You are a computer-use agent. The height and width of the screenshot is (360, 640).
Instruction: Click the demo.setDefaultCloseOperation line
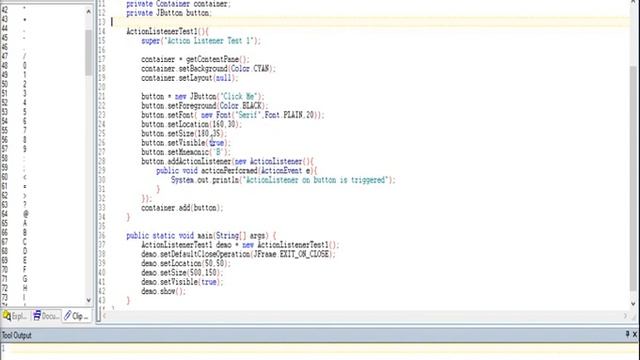pyautogui.click(x=238, y=254)
